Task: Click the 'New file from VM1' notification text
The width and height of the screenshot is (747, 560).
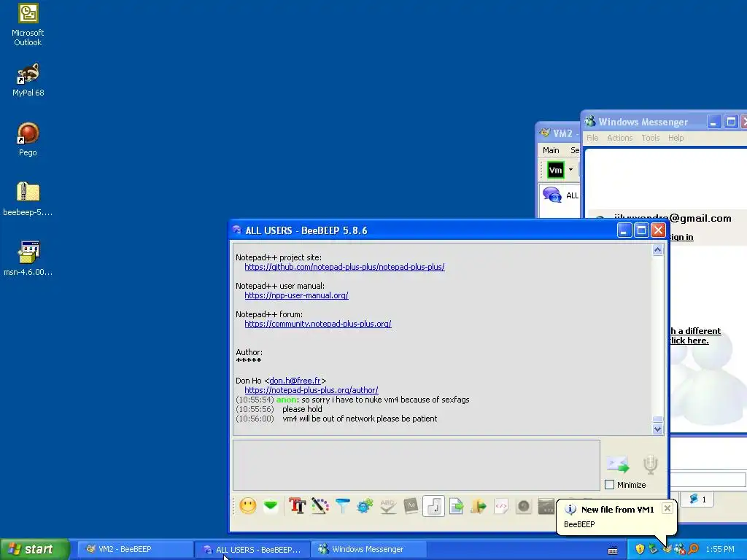Action: click(x=617, y=510)
